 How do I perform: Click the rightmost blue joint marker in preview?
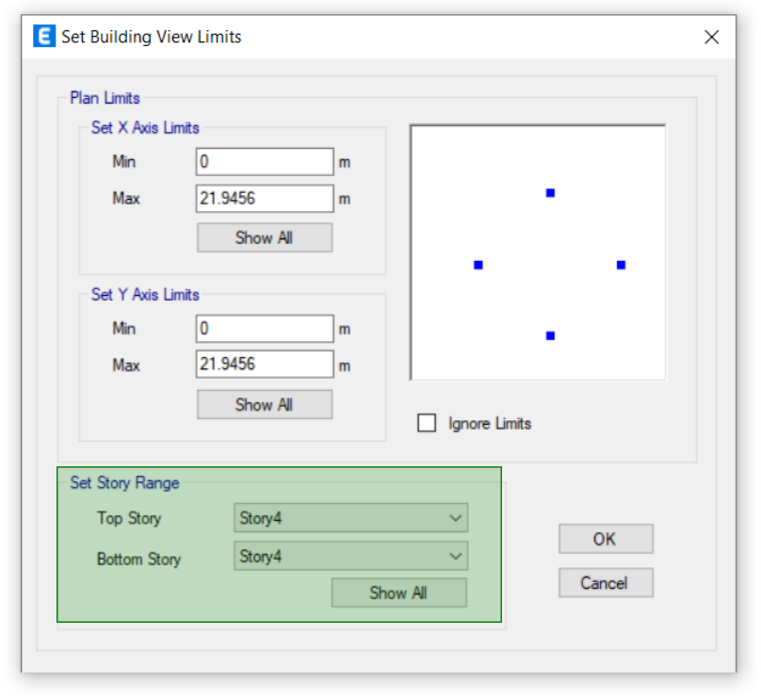(620, 265)
